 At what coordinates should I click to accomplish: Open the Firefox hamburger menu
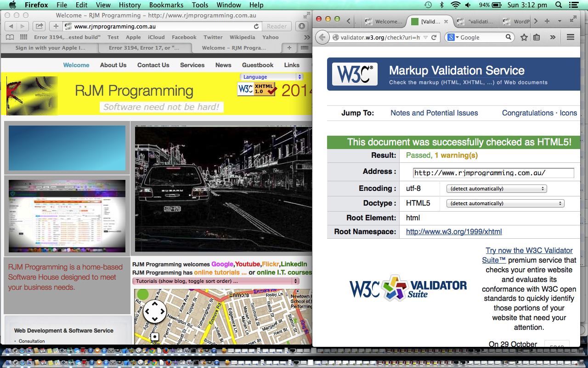(x=571, y=37)
